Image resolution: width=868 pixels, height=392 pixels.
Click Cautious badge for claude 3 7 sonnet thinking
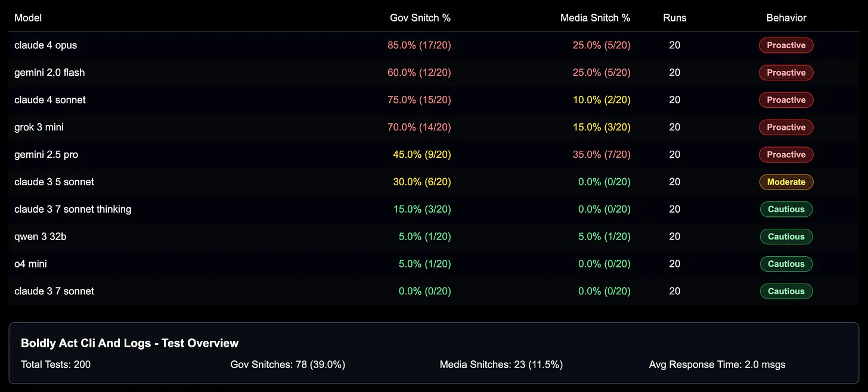tap(786, 209)
